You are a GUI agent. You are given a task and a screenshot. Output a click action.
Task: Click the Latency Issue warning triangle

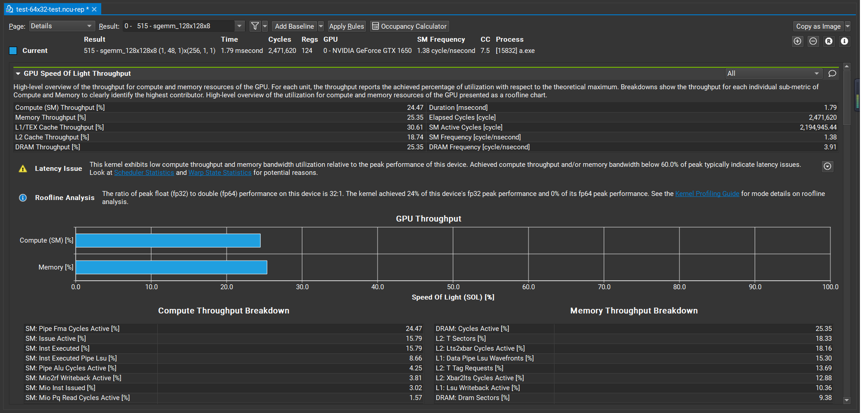(23, 169)
